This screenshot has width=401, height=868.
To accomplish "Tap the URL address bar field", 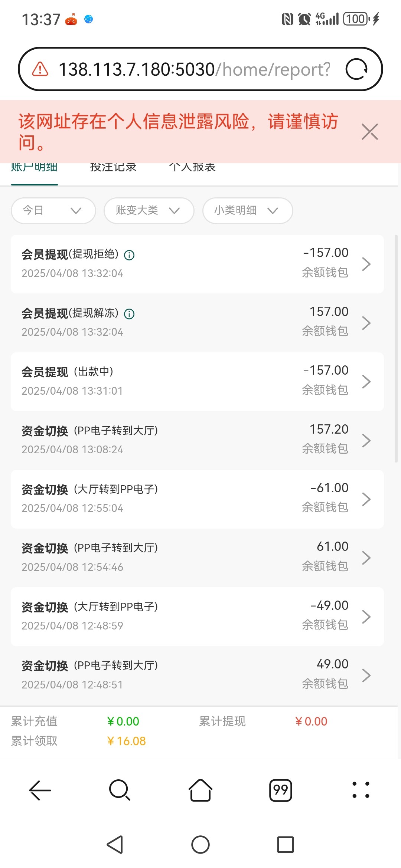I will click(x=193, y=69).
